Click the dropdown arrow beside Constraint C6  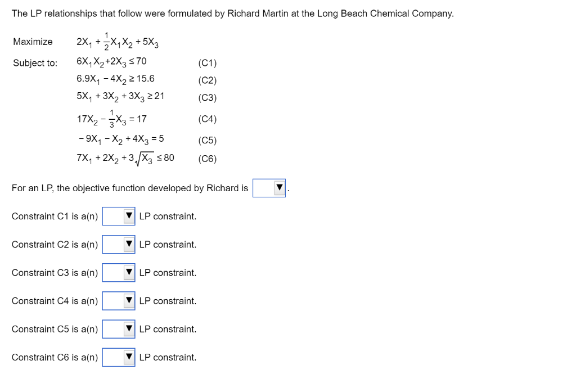tap(129, 357)
